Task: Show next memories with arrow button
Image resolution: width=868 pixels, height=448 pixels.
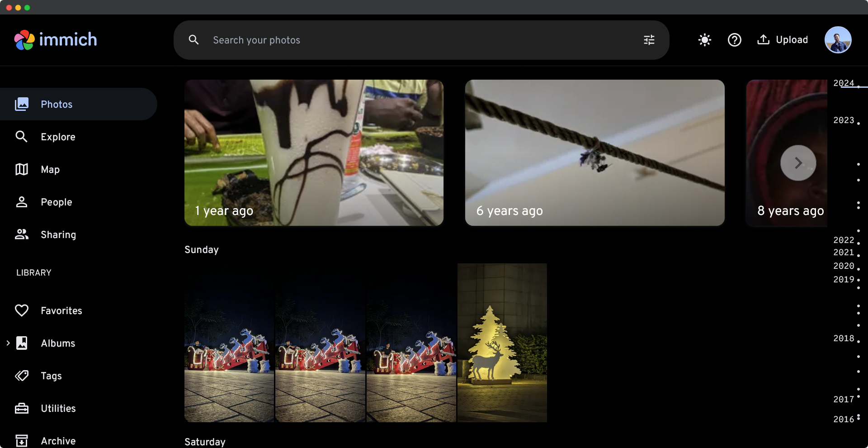Action: (x=798, y=163)
